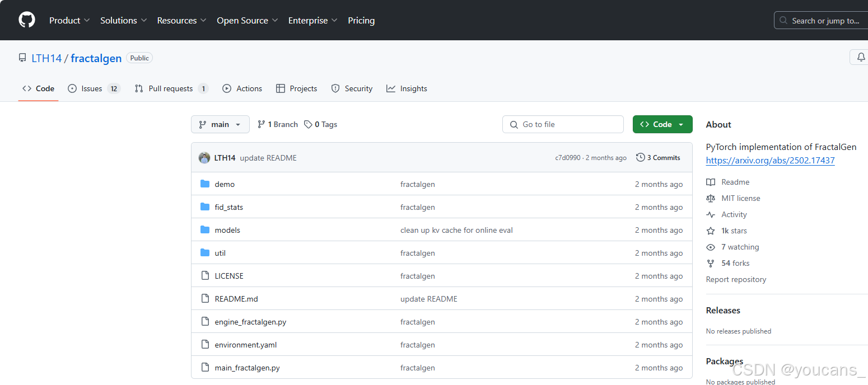Viewport: 868px width, 385px height.
Task: Click the scales MIT license icon
Action: pyautogui.click(x=711, y=198)
